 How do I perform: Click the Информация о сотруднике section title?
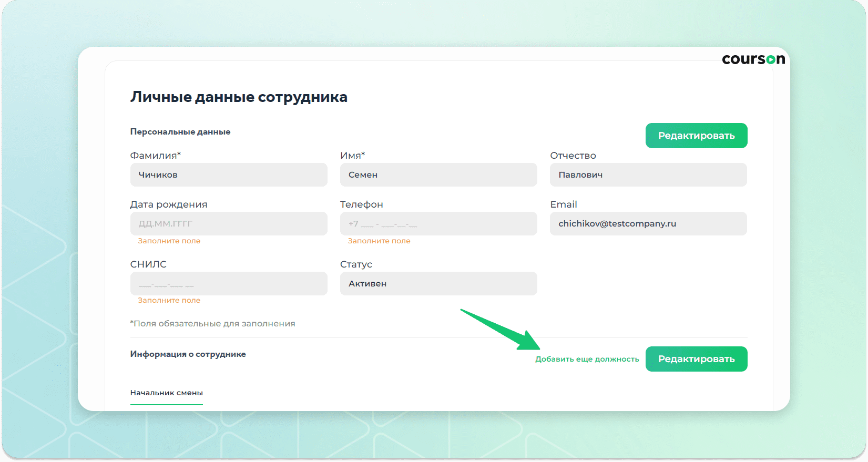(188, 354)
